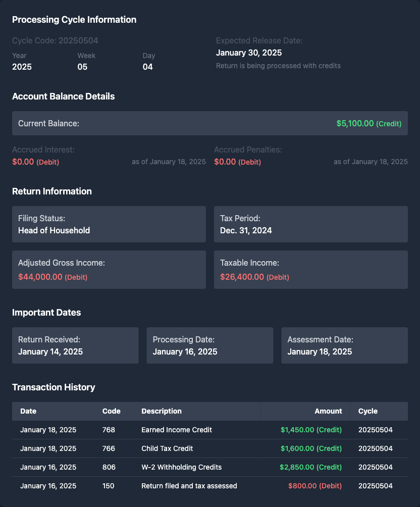This screenshot has width=420, height=507.
Task: Click the Processing Date card
Action: click(210, 345)
